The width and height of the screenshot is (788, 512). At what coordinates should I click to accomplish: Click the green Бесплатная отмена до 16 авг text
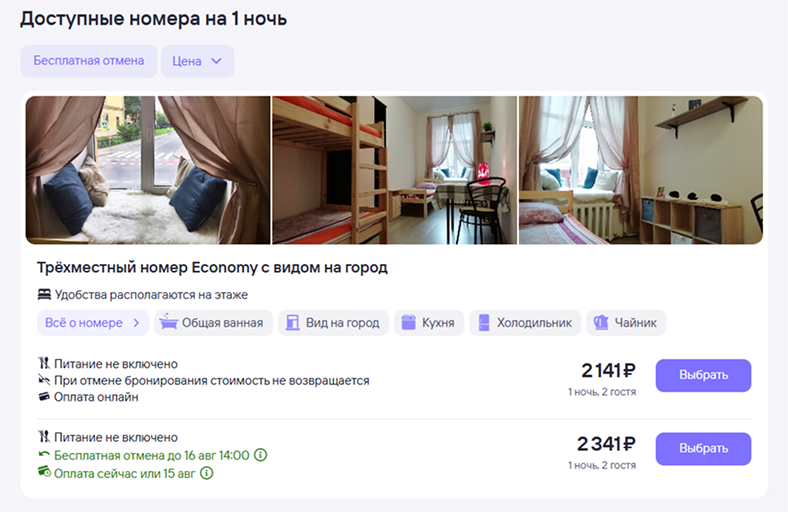[151, 455]
